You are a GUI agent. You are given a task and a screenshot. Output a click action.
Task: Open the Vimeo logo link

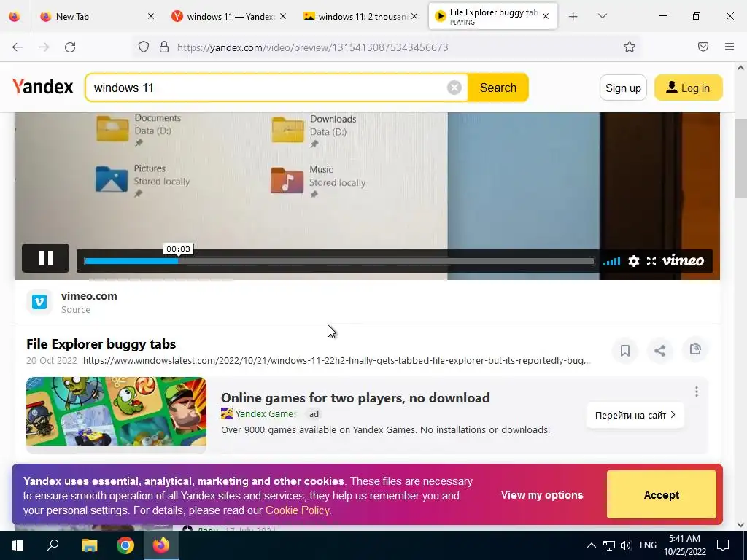pos(683,260)
